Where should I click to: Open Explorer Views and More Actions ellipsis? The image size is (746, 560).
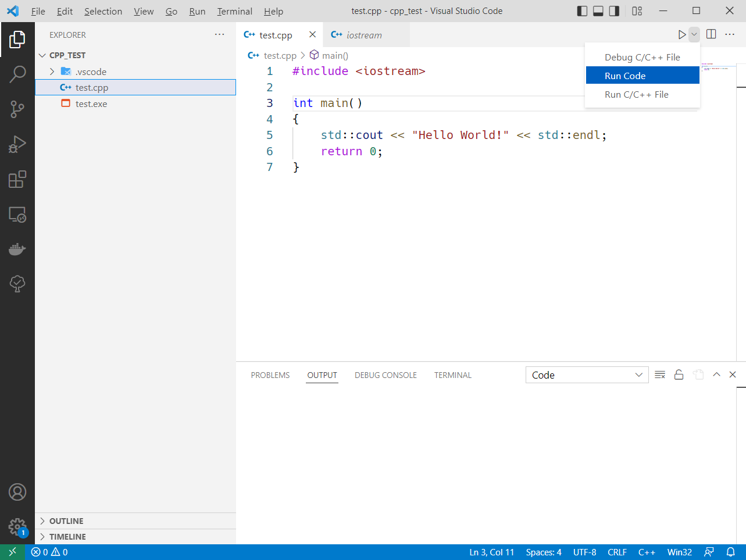coord(219,35)
